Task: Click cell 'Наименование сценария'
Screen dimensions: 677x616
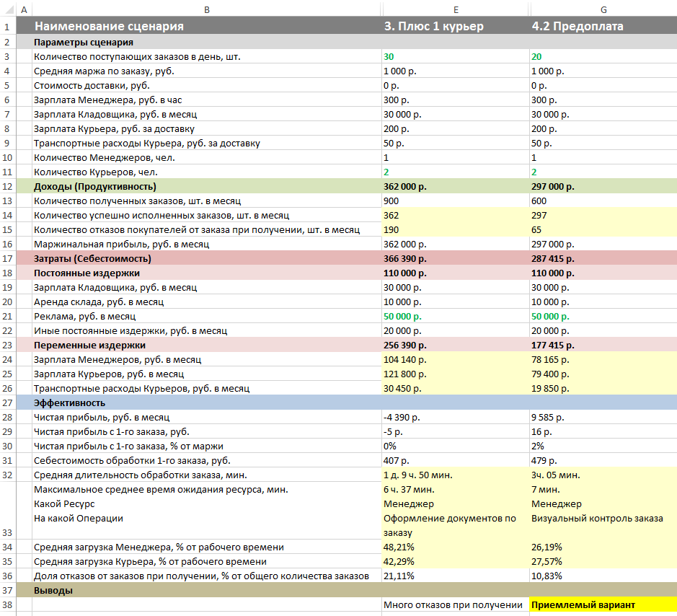Action: [110, 27]
